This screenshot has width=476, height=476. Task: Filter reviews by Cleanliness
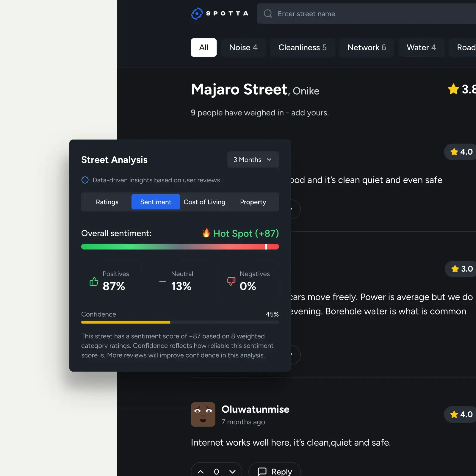pyautogui.click(x=302, y=48)
